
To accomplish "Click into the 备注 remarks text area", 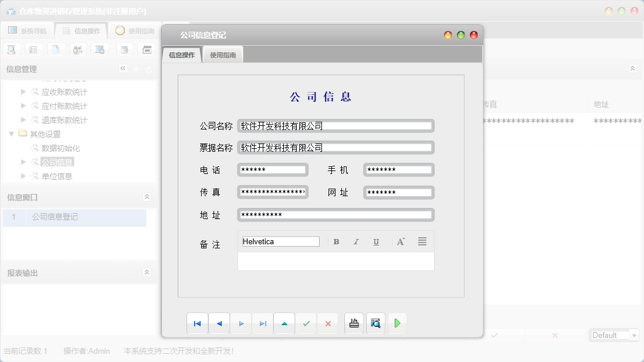I will 336,261.
